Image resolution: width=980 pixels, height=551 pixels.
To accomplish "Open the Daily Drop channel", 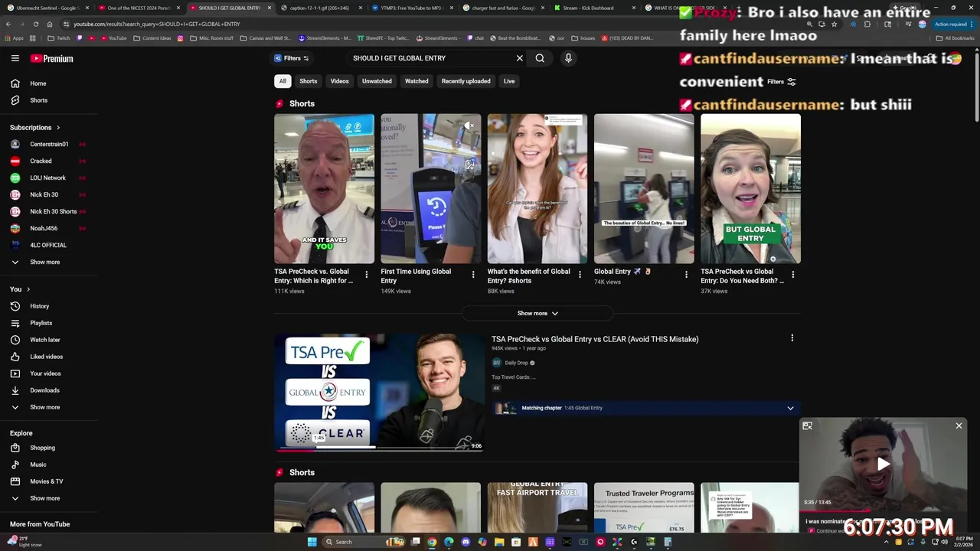I will pyautogui.click(x=516, y=363).
